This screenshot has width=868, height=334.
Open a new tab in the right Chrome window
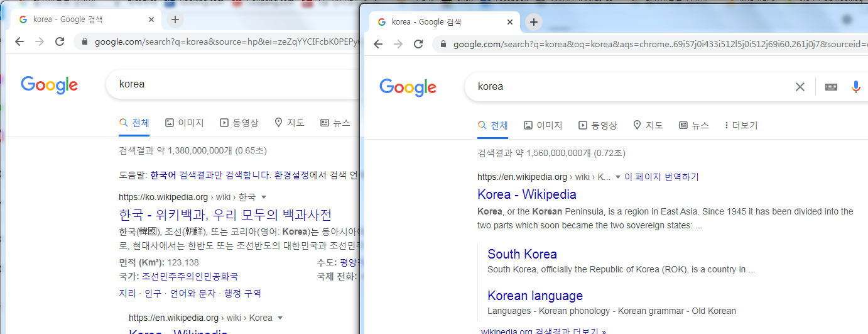pos(534,22)
